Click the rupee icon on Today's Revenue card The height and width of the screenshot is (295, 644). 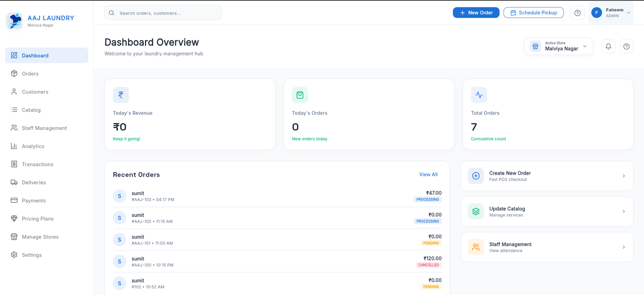click(121, 95)
